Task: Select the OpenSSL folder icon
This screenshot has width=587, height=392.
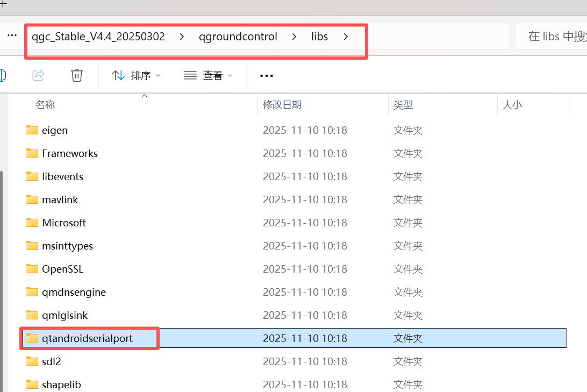Action: 32,269
